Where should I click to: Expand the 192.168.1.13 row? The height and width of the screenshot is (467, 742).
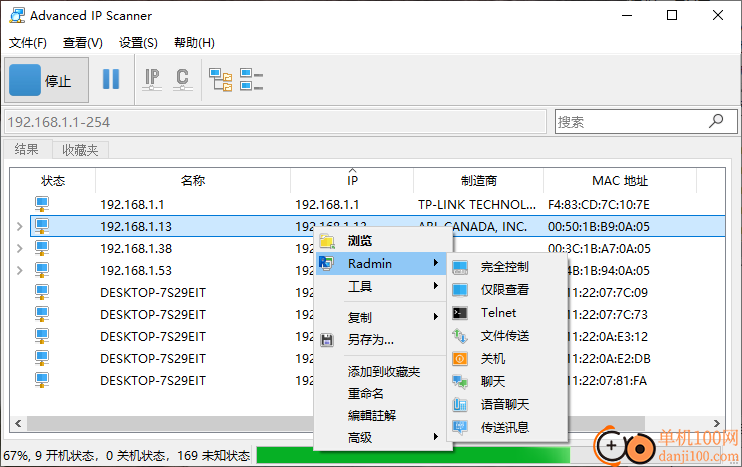click(19, 227)
